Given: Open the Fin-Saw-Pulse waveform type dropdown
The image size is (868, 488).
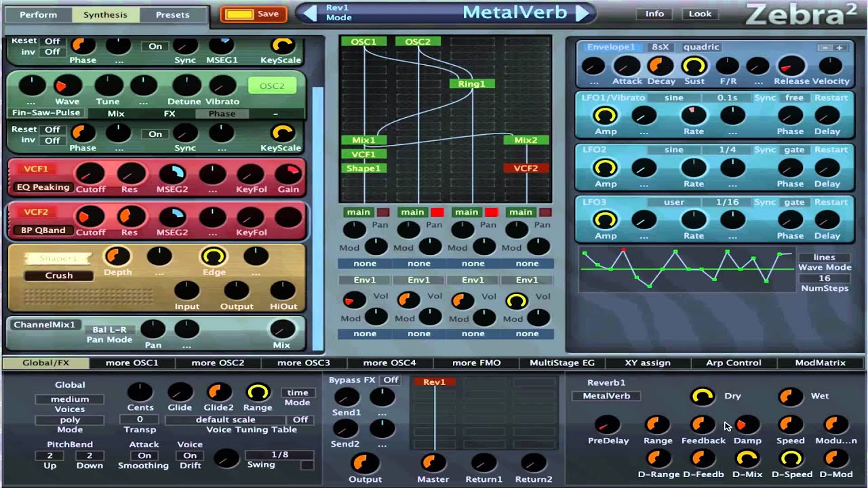Looking at the screenshot, I should point(45,113).
